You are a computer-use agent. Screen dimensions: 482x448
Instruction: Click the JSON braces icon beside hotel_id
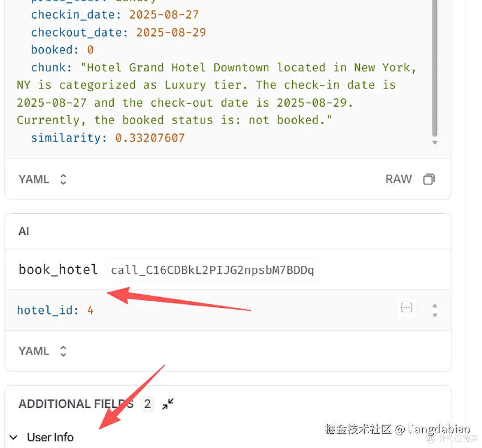407,307
